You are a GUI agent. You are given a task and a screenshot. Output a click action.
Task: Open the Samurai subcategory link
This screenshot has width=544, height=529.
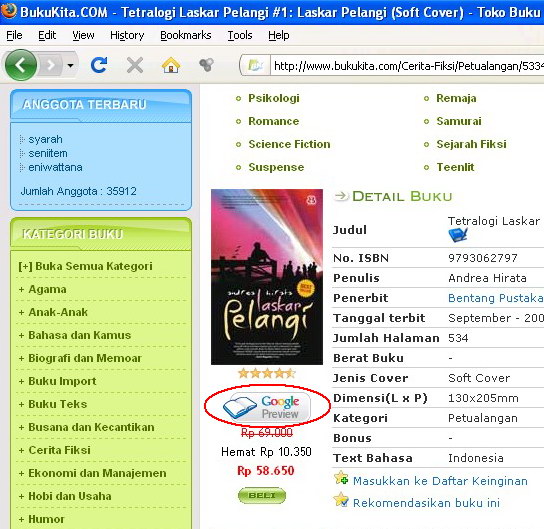point(459,121)
